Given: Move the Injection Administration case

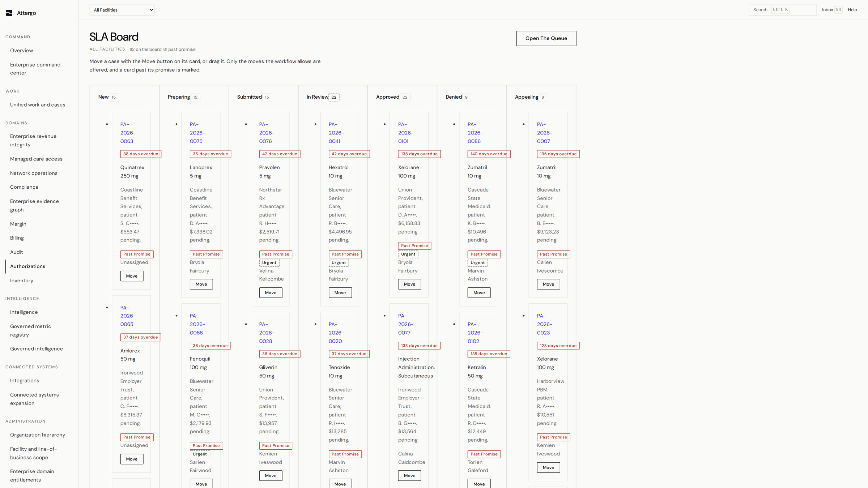Looking at the screenshot, I should pyautogui.click(x=409, y=476).
